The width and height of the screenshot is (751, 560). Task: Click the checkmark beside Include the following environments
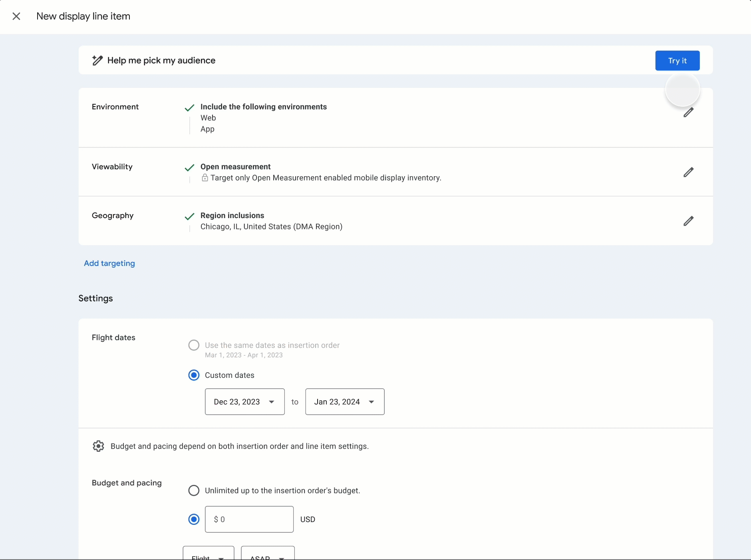189,107
